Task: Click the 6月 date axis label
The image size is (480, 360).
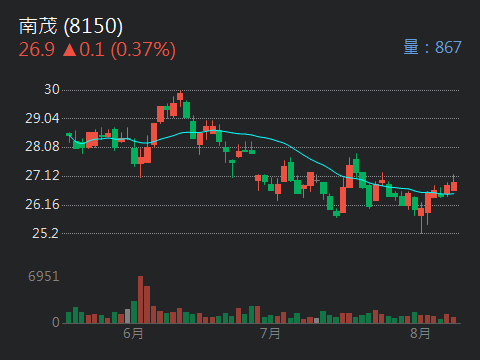Action: [133, 333]
